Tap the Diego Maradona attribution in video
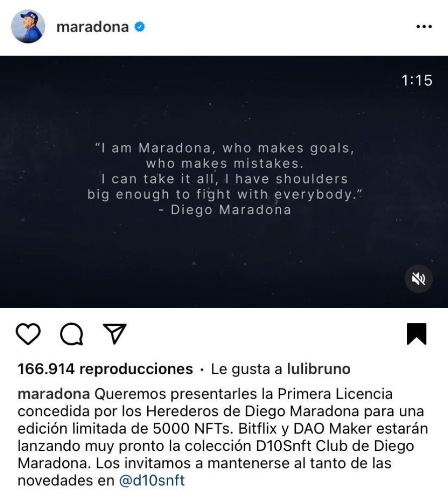Viewport: 448px width, 498px height. 225,210
